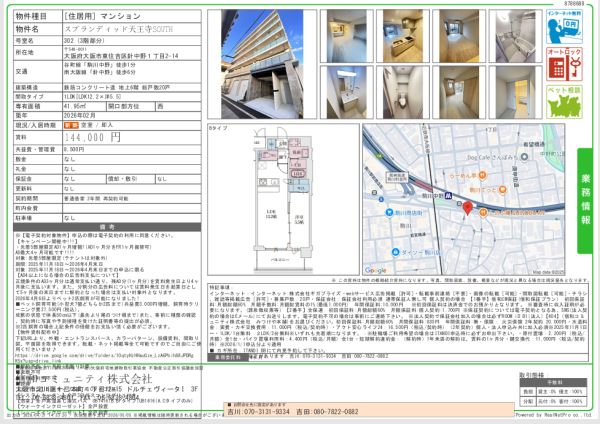Click the green ペット相談 icon

coord(564,102)
